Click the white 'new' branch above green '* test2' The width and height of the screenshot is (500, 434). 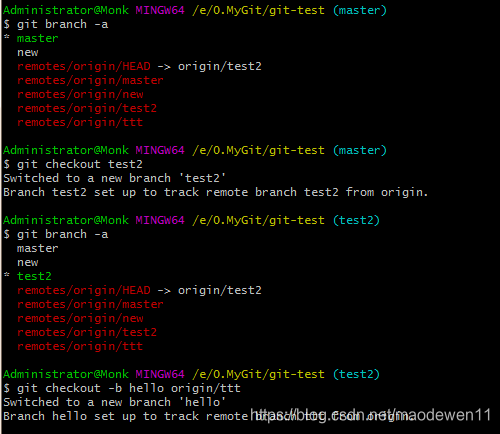click(x=28, y=262)
